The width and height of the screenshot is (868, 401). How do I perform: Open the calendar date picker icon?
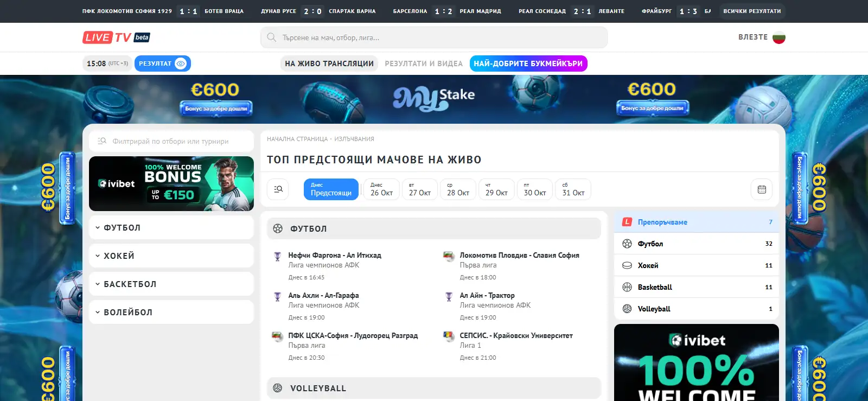click(x=762, y=189)
